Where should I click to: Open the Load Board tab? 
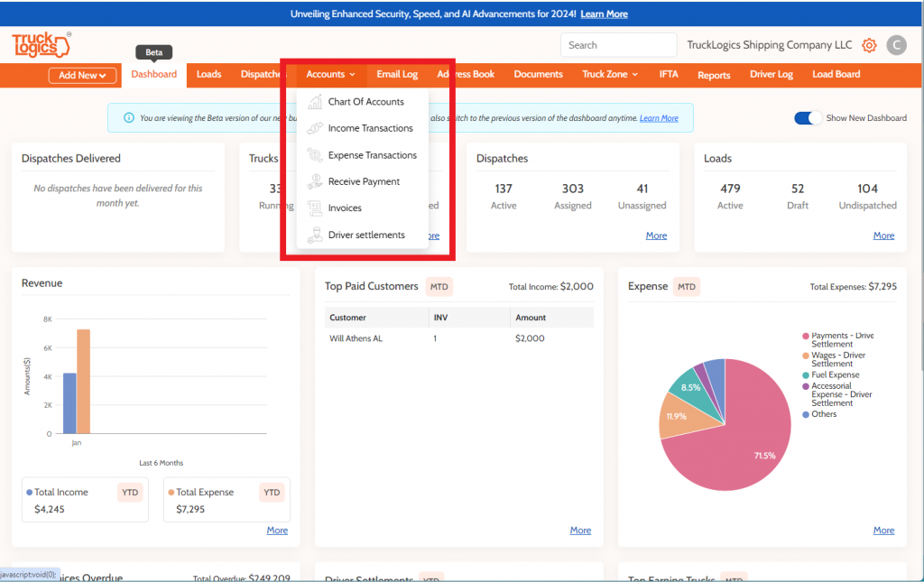836,74
